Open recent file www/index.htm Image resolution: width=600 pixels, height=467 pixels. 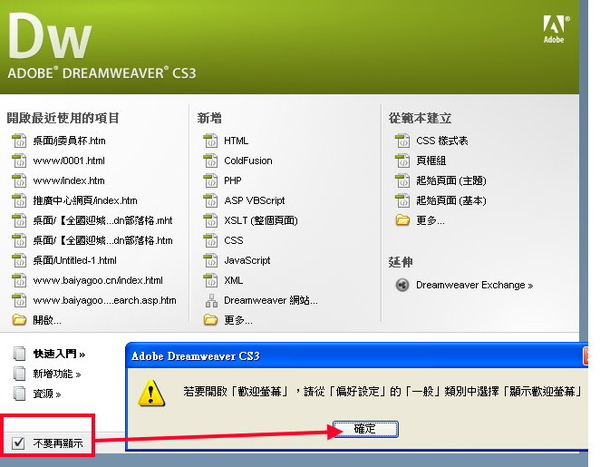point(69,181)
